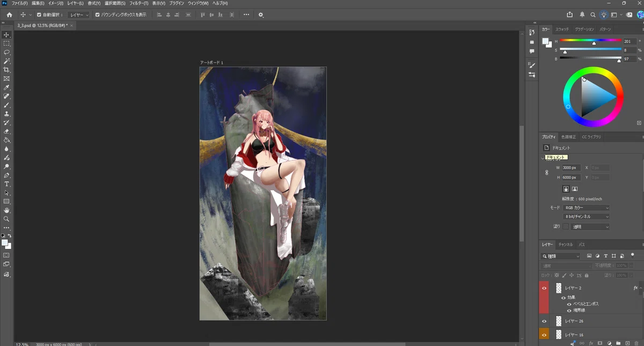Delete layer using the trash icon
The height and width of the screenshot is (346, 644).
point(636,343)
